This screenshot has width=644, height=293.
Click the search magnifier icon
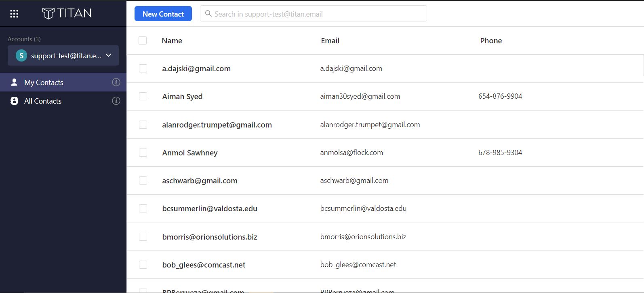(x=208, y=14)
